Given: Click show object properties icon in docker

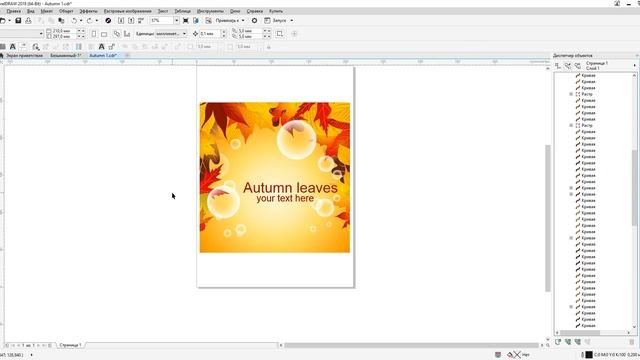Looking at the screenshot, I should [558, 66].
